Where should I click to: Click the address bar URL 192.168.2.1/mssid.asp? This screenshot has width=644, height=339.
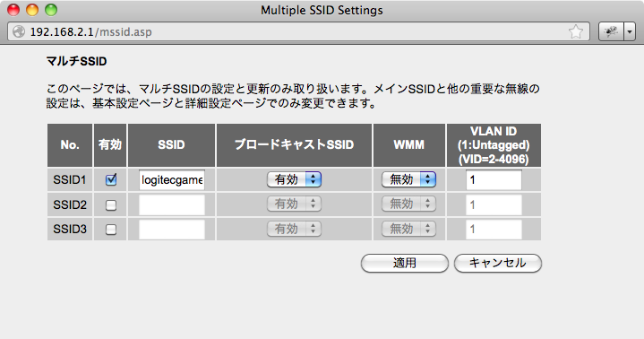tap(90, 31)
